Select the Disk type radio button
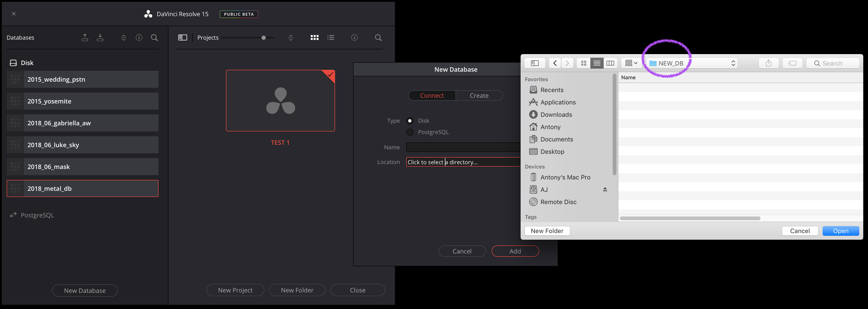This screenshot has width=868, height=309. click(410, 121)
